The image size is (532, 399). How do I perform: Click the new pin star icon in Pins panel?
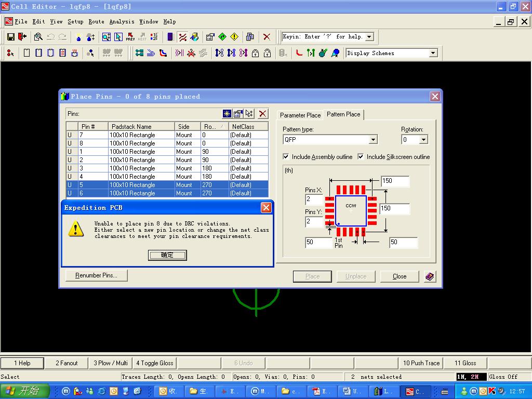[x=227, y=114]
